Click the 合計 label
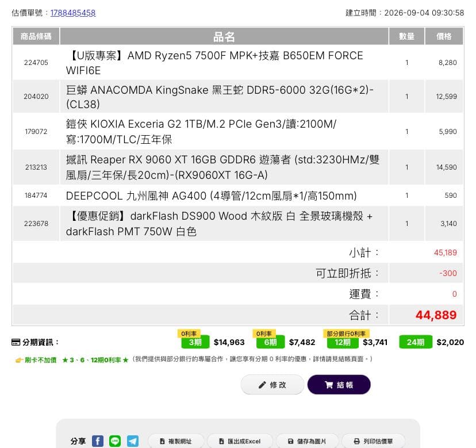This screenshot has width=476, height=448. (364, 315)
